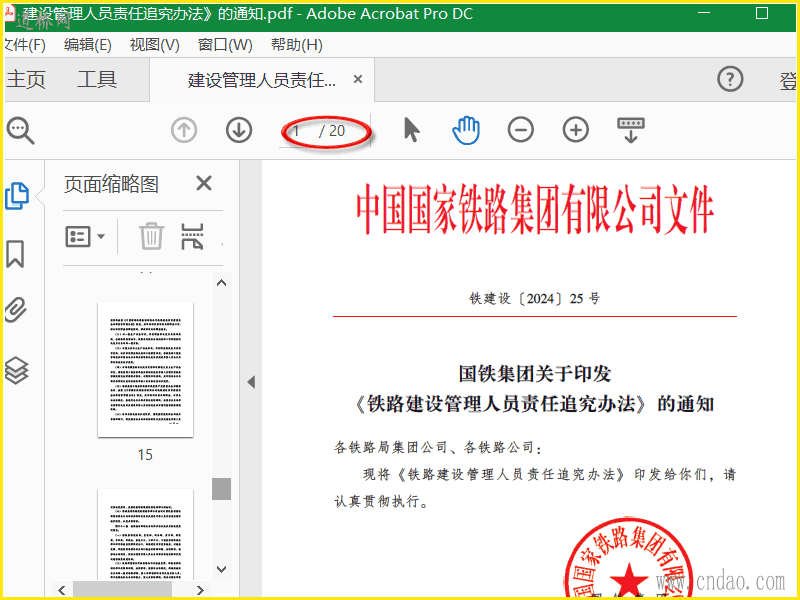Image resolution: width=800 pixels, height=600 pixels.
Task: Click thumbnail scrollbar down arrow
Action: point(221,569)
